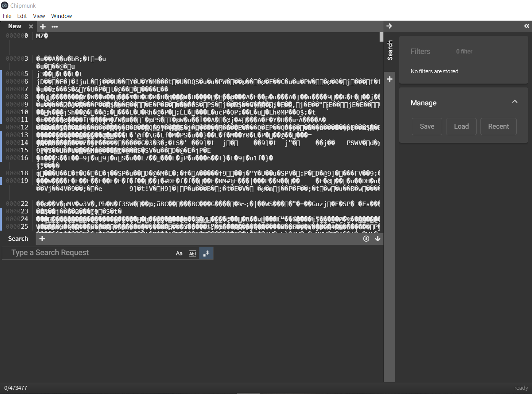Open the File menu
532x394 pixels.
coord(7,16)
